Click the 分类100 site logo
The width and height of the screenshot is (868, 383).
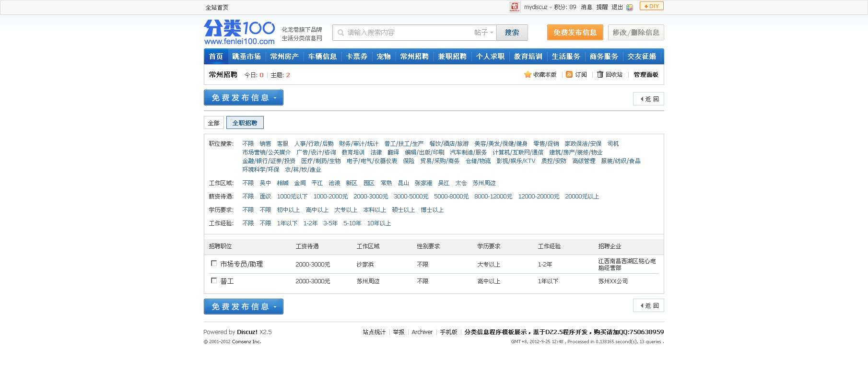[239, 32]
